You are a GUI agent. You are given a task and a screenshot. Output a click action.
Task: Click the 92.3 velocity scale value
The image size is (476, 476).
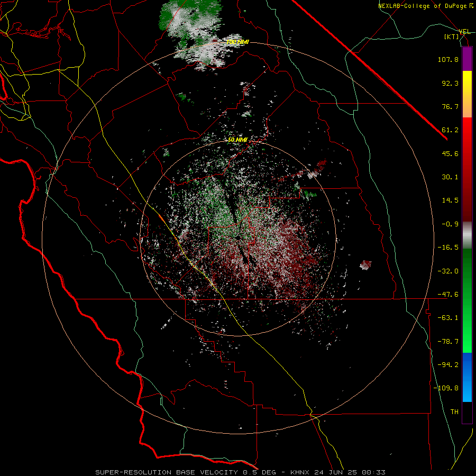coord(450,83)
